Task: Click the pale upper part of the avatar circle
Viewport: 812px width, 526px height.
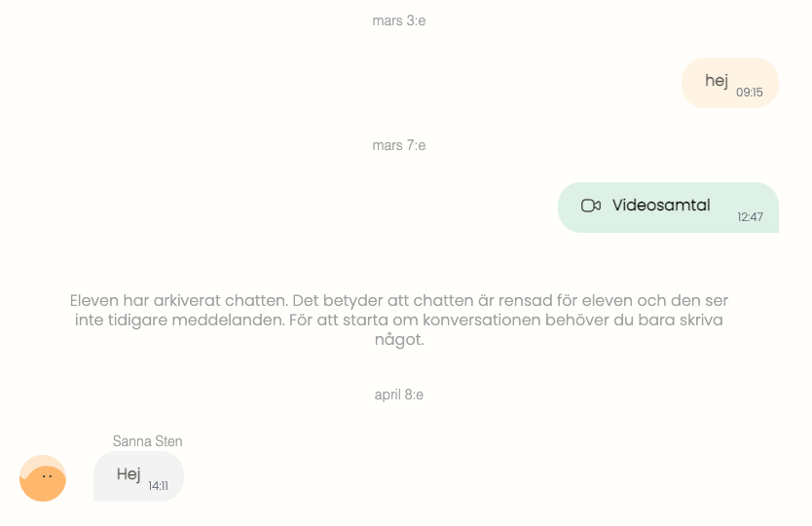Action: (x=43, y=461)
